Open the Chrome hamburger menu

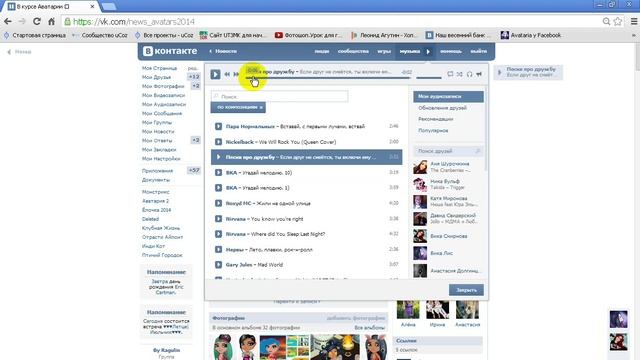tap(634, 21)
